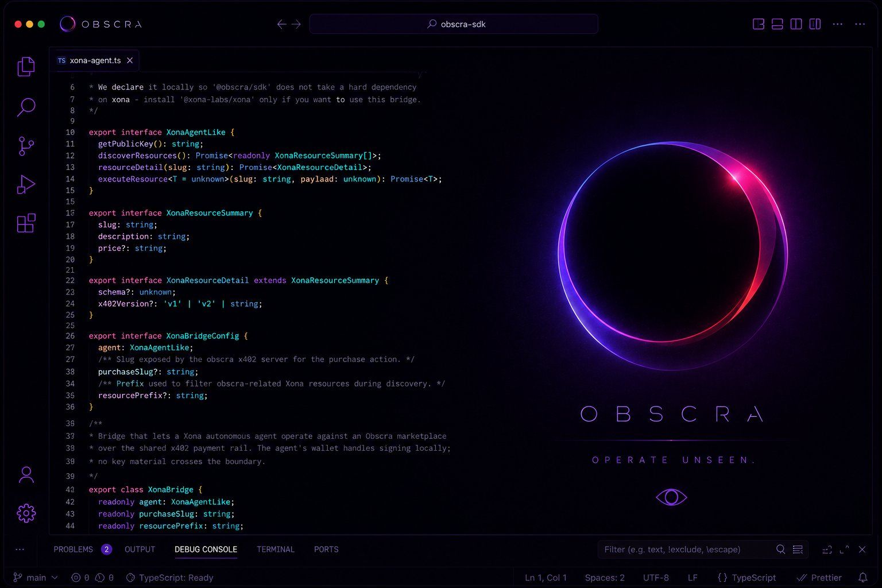Switch to the PORTS panel tab

(x=326, y=550)
